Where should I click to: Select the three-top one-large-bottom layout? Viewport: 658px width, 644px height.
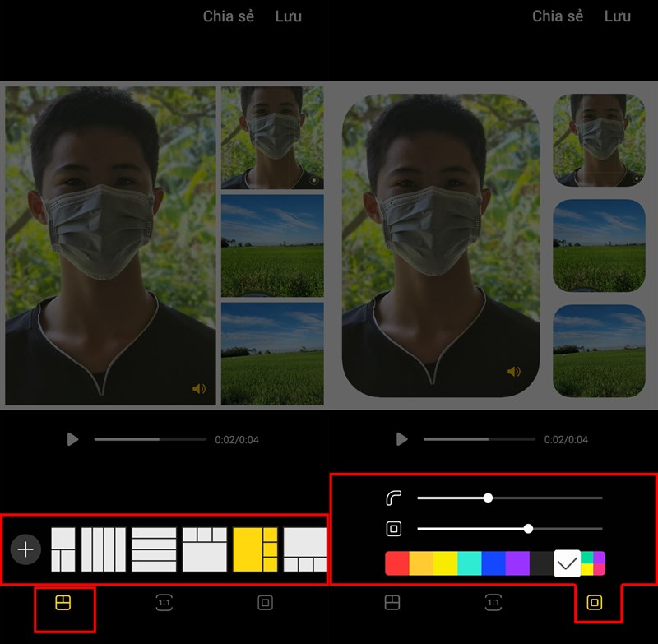tap(205, 549)
